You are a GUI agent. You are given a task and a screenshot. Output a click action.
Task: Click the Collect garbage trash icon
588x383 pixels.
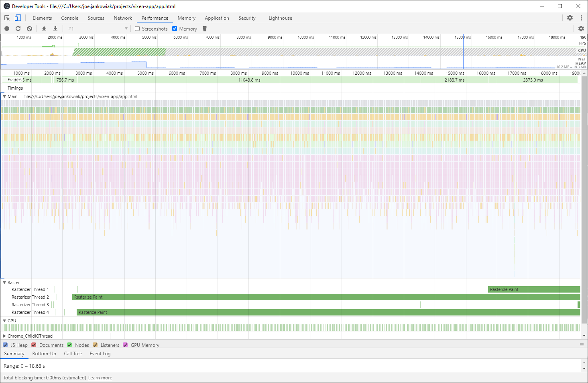click(205, 29)
